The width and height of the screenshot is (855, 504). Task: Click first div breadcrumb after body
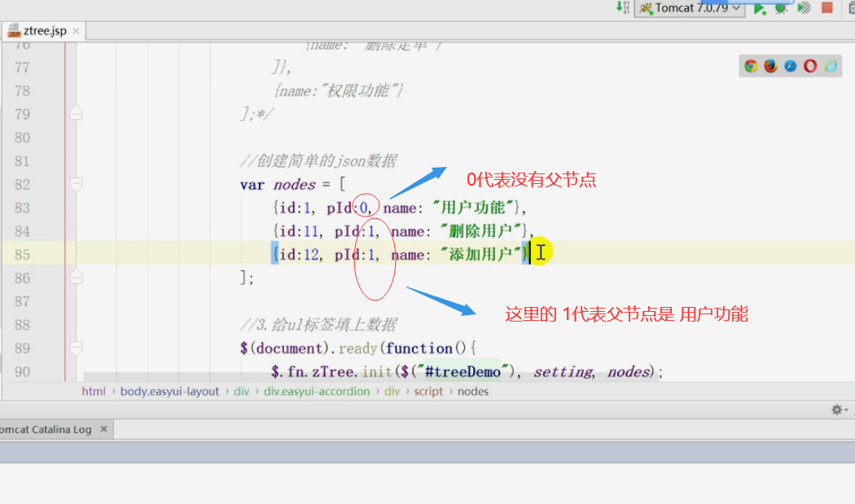(x=242, y=391)
